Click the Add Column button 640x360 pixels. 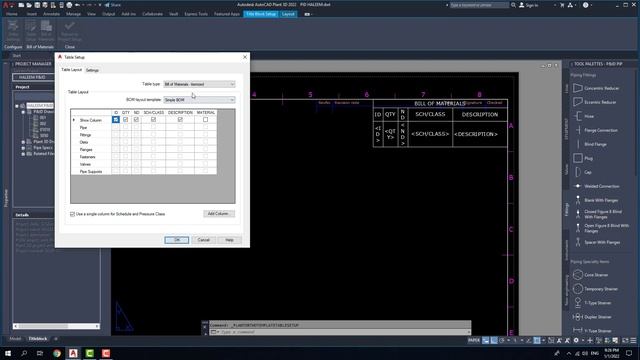(218, 213)
